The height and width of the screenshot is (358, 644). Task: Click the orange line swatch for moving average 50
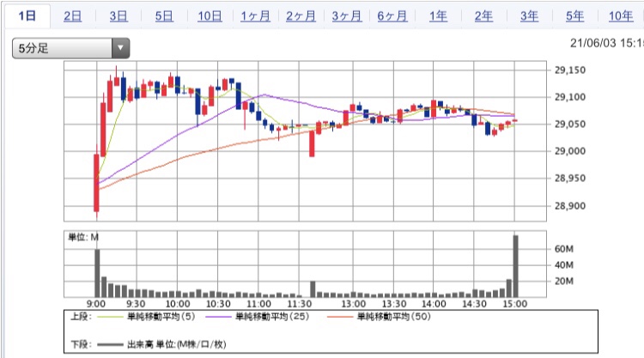pos(340,317)
